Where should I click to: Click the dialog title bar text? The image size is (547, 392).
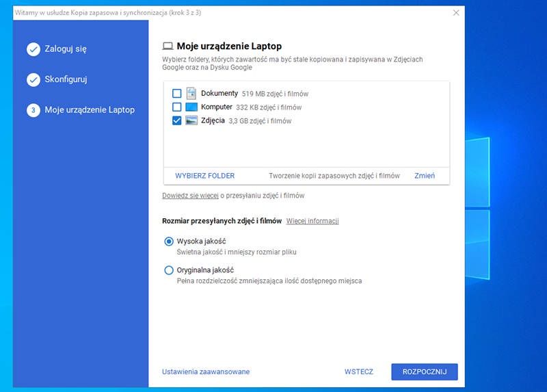108,12
